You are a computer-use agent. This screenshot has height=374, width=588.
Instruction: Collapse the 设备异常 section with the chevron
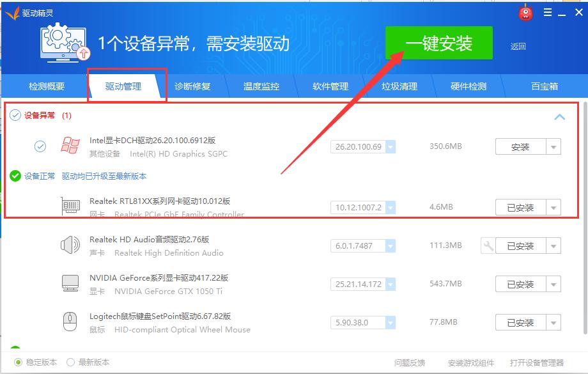click(x=560, y=117)
